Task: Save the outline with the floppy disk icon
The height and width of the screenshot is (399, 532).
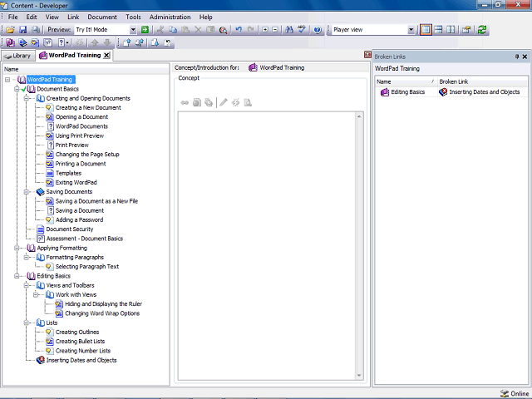Action: point(22,30)
